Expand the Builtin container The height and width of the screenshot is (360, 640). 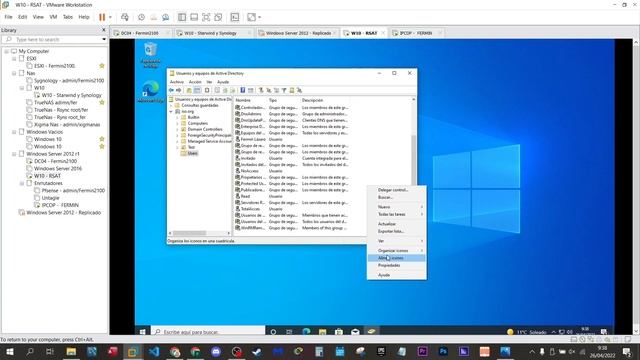coord(177,118)
